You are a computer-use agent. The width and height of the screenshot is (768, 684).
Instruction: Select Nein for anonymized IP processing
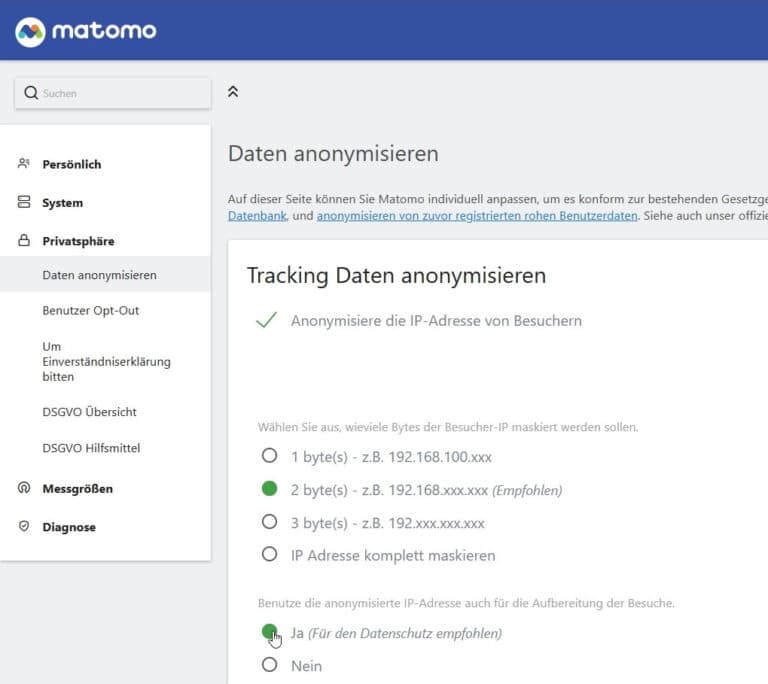[269, 665]
